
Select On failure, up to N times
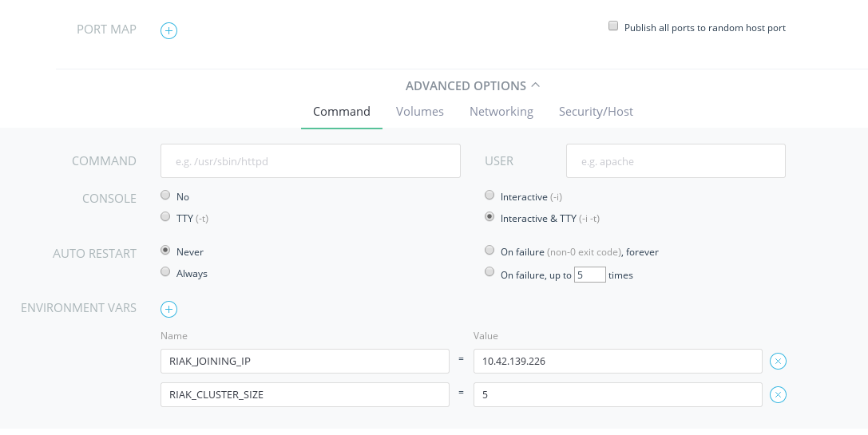(x=489, y=273)
